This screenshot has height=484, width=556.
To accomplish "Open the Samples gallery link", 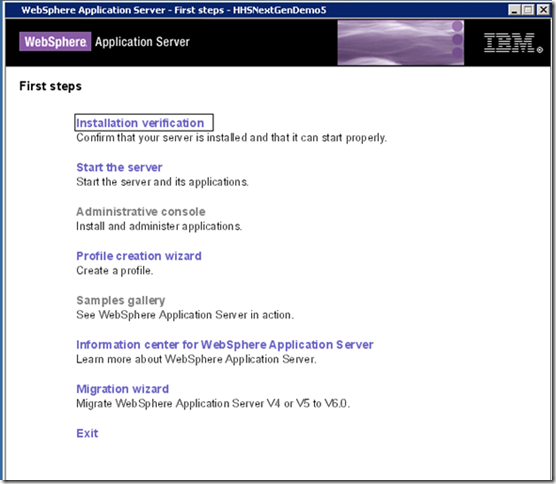I will click(121, 300).
